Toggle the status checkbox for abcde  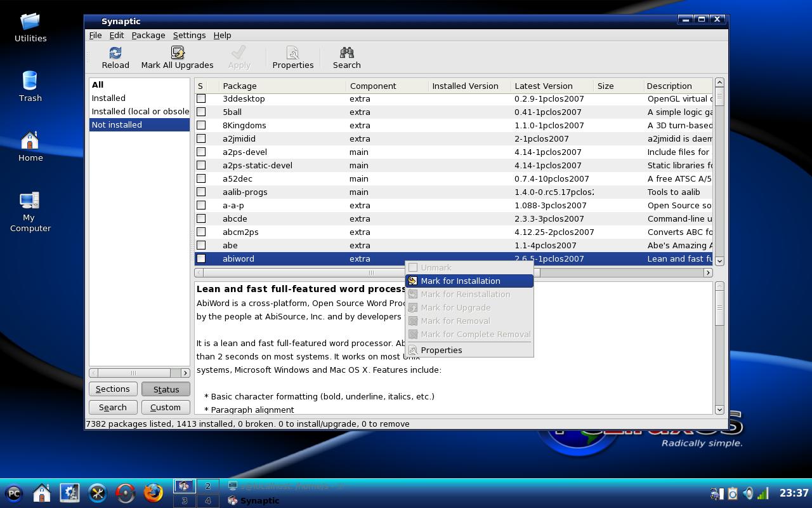[201, 218]
